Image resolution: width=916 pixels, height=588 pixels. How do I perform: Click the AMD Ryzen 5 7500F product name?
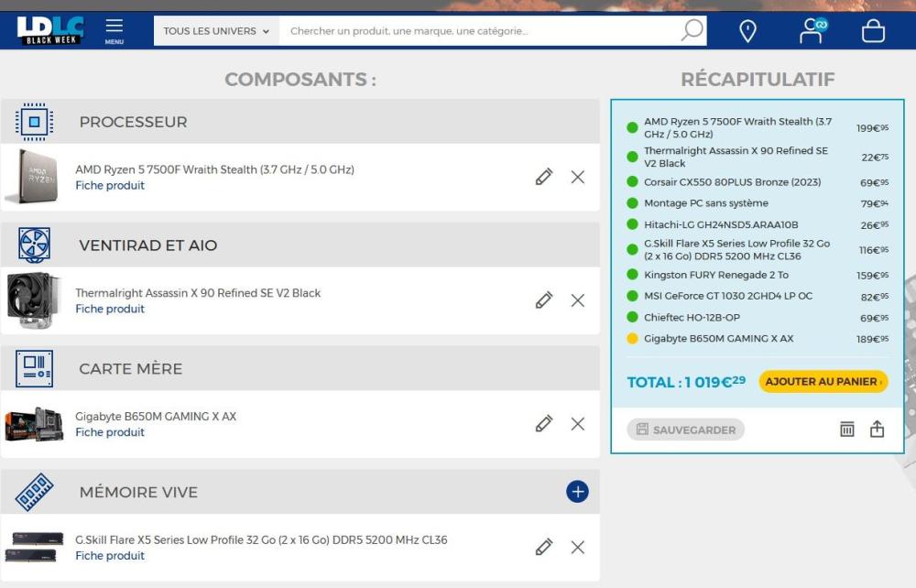click(214, 169)
